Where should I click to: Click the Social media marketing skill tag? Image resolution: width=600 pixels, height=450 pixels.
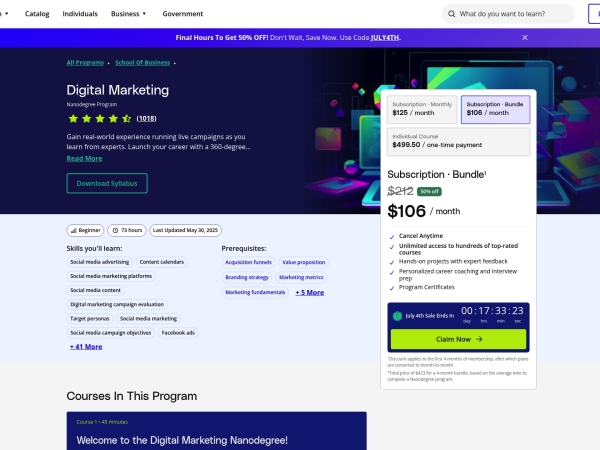tap(148, 319)
